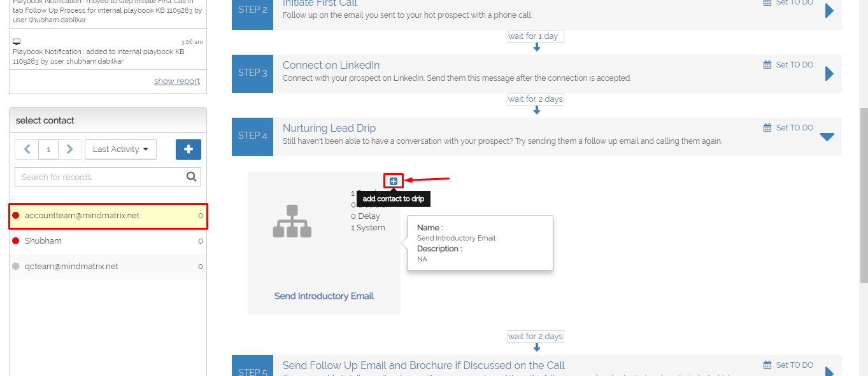868x376 pixels.
Task: Click Set TO DO on Step 3
Action: [794, 65]
